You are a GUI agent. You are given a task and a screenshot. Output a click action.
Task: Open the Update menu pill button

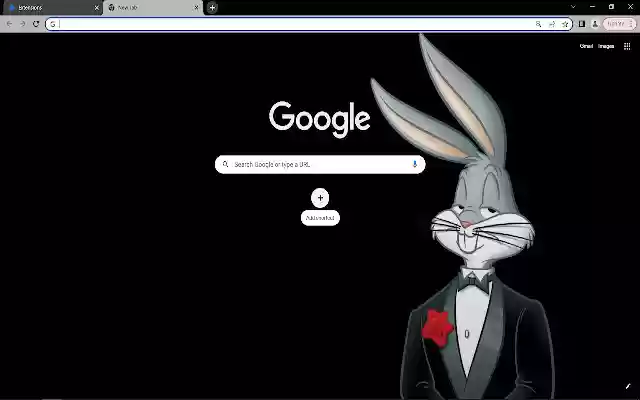(x=619, y=24)
